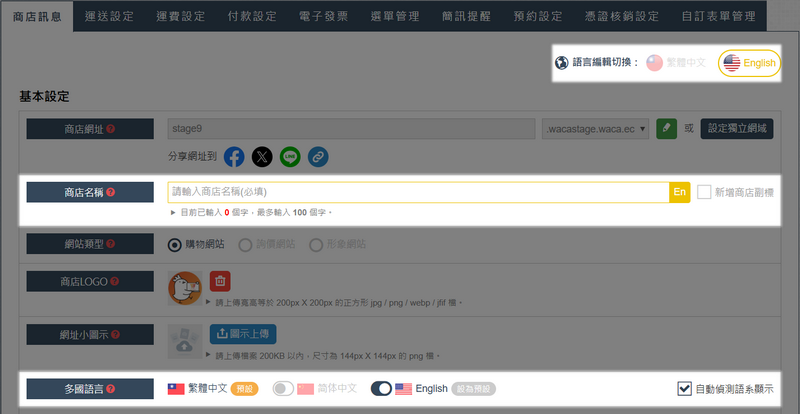Open .wacastage.waca.ec domain dropdown
800x414 pixels.
[595, 129]
